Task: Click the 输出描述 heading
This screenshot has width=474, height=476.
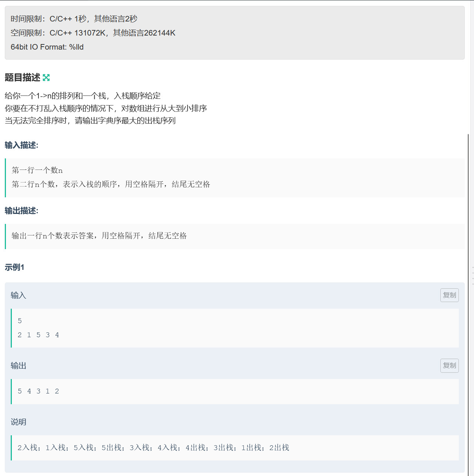Action: (21, 211)
